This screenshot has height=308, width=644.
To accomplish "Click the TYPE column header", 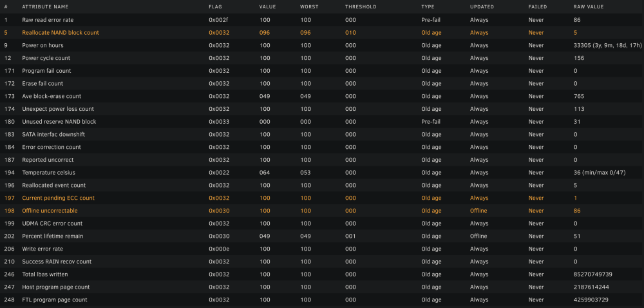I will click(x=428, y=6).
